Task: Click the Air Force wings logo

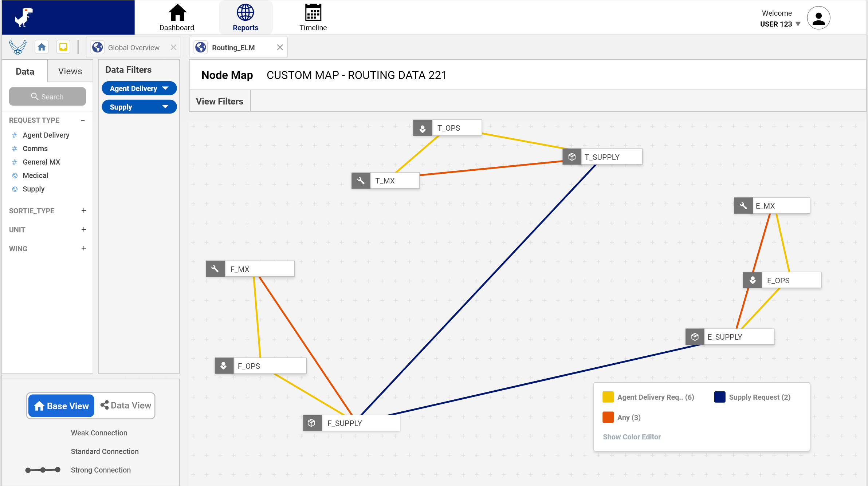Action: click(18, 47)
